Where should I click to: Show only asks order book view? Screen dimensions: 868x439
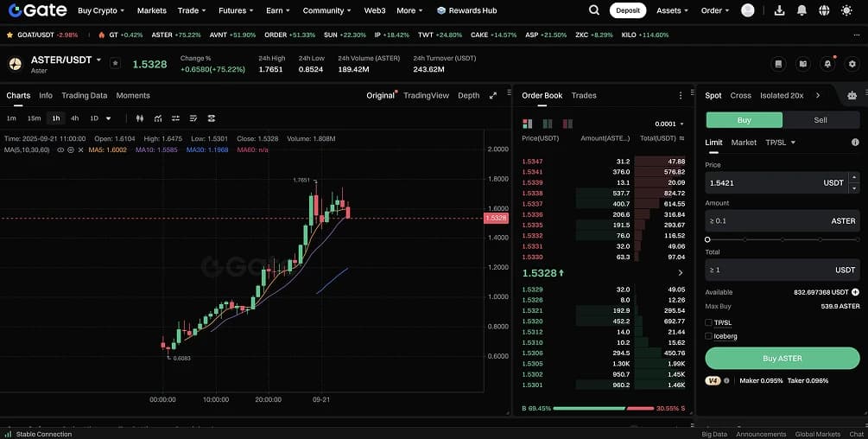[567, 124]
